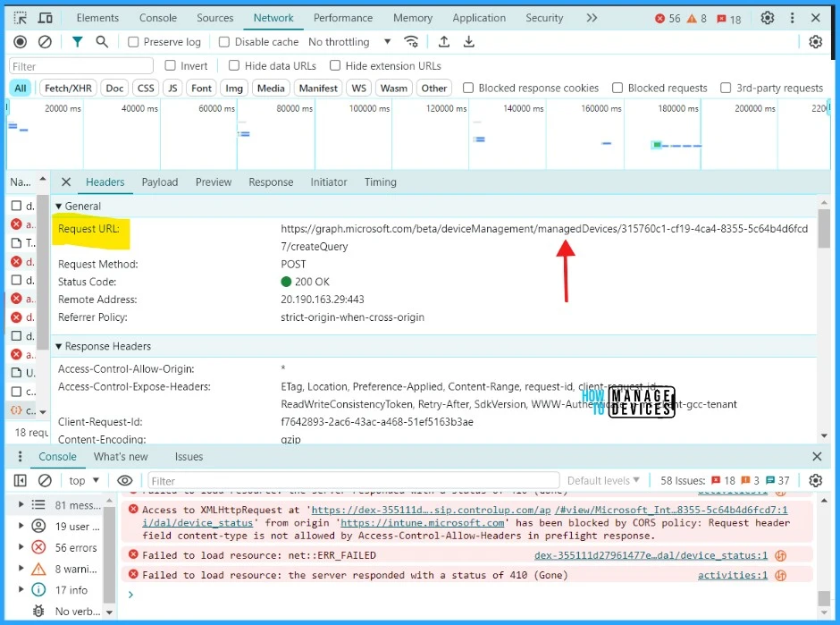Switch to the Elements tab
This screenshot has height=625, width=840.
click(97, 18)
